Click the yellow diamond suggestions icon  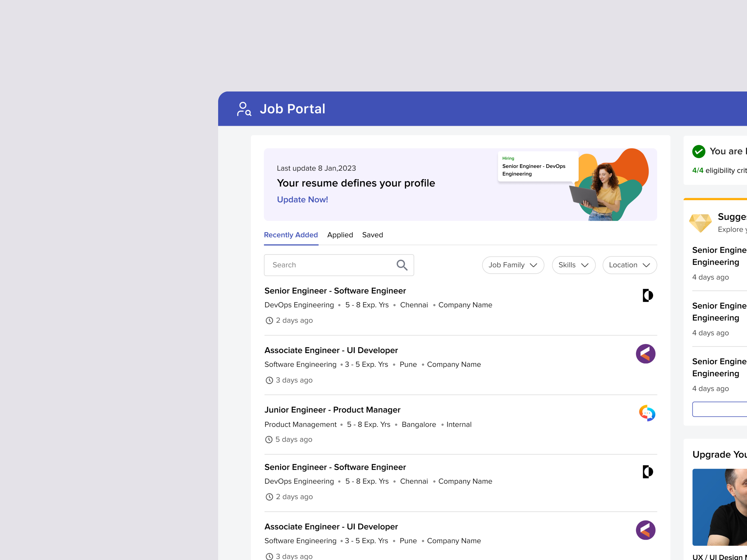coord(700,223)
